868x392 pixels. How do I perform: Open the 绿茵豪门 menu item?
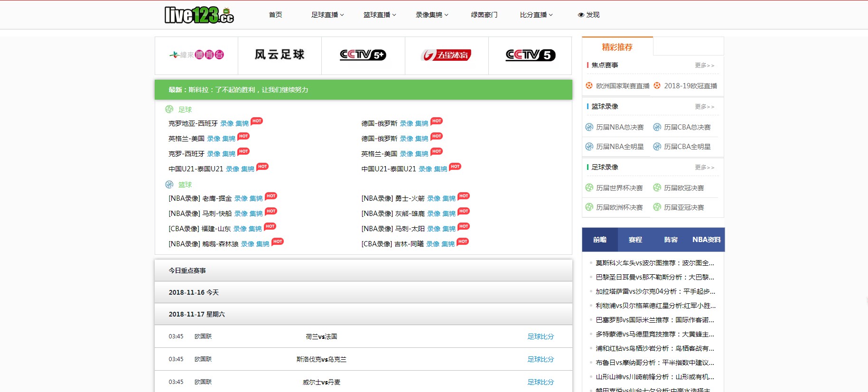[484, 15]
